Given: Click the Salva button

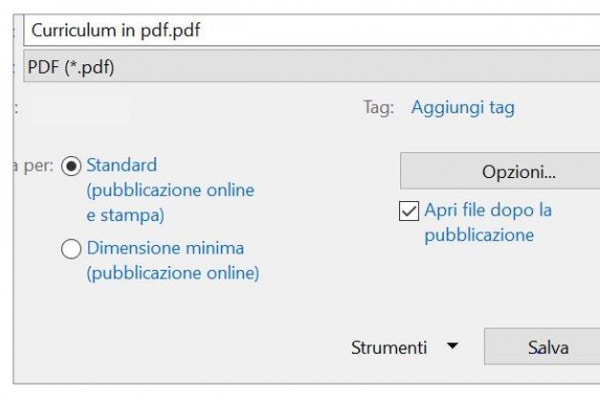Looking at the screenshot, I should [x=546, y=348].
